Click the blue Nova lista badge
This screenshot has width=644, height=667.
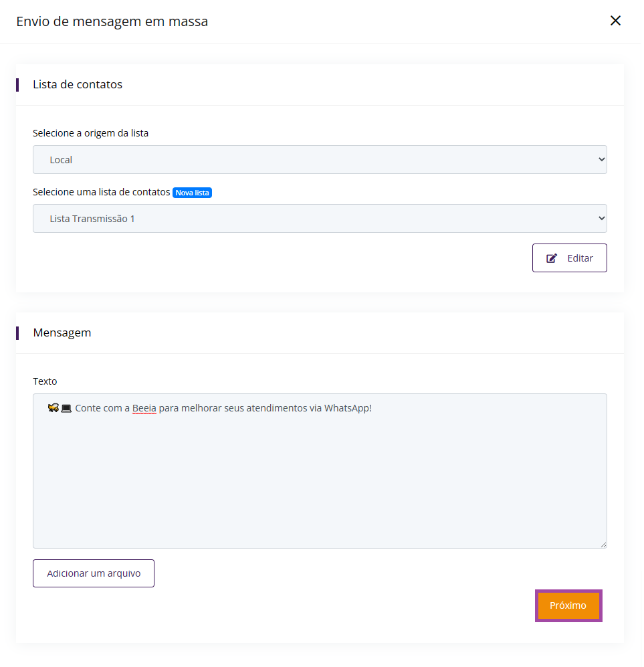point(192,193)
